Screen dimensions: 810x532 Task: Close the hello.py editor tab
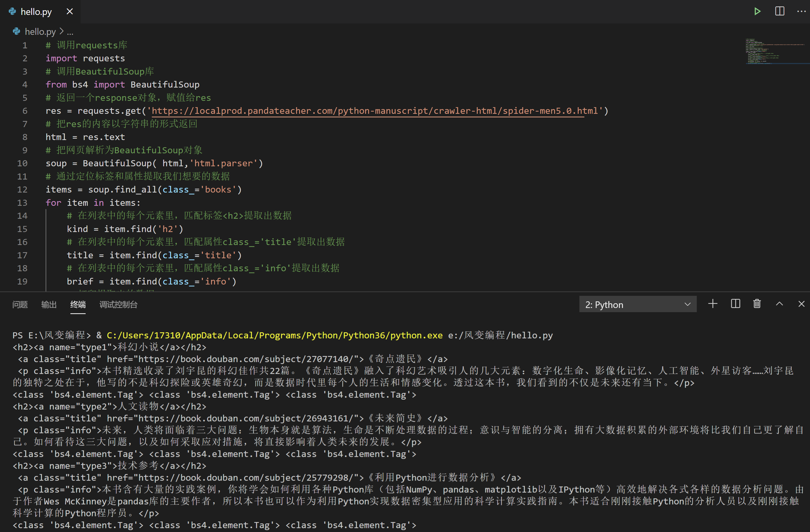(70, 12)
